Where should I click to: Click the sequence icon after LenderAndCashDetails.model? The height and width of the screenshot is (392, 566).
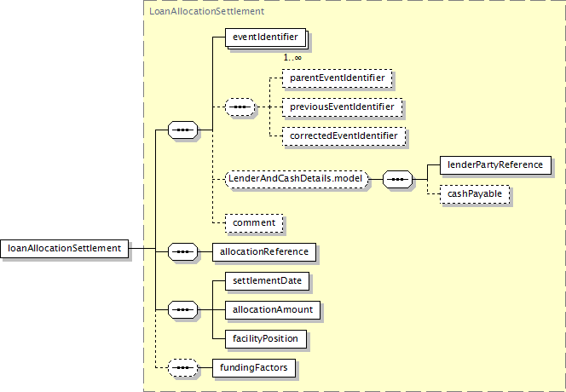(x=397, y=180)
